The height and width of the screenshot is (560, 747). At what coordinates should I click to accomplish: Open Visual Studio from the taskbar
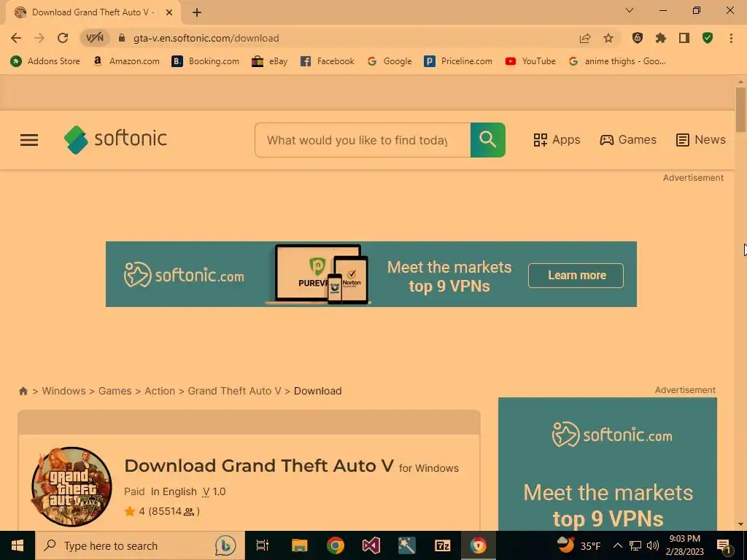[x=371, y=545]
